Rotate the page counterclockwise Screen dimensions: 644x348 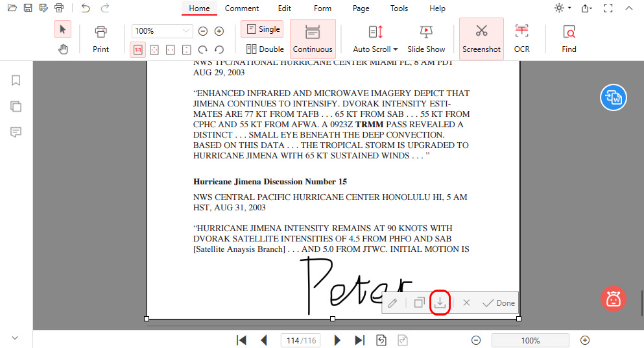click(219, 50)
